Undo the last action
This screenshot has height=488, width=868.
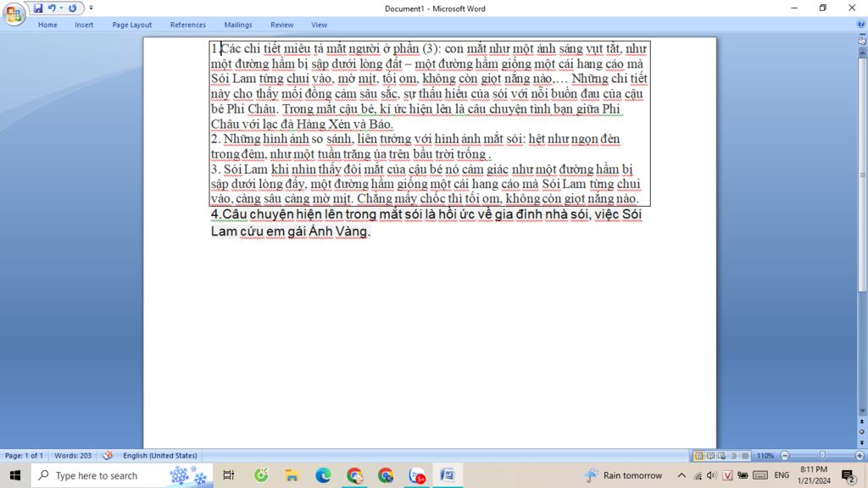(52, 8)
